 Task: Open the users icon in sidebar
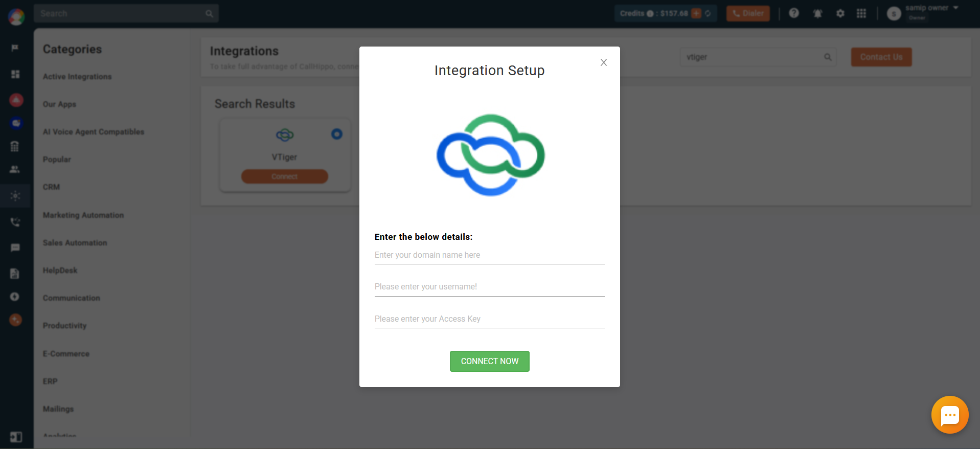point(15,169)
